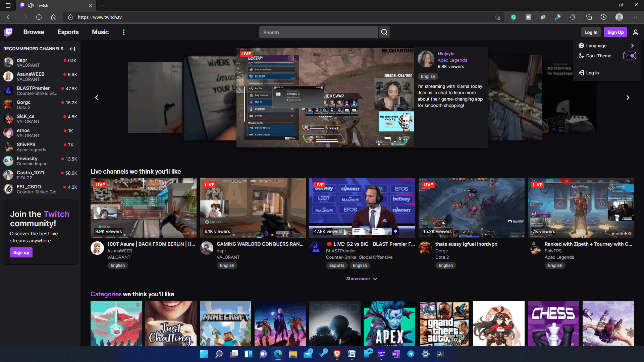Open the Just Chatting category thumbnail

coord(171,323)
